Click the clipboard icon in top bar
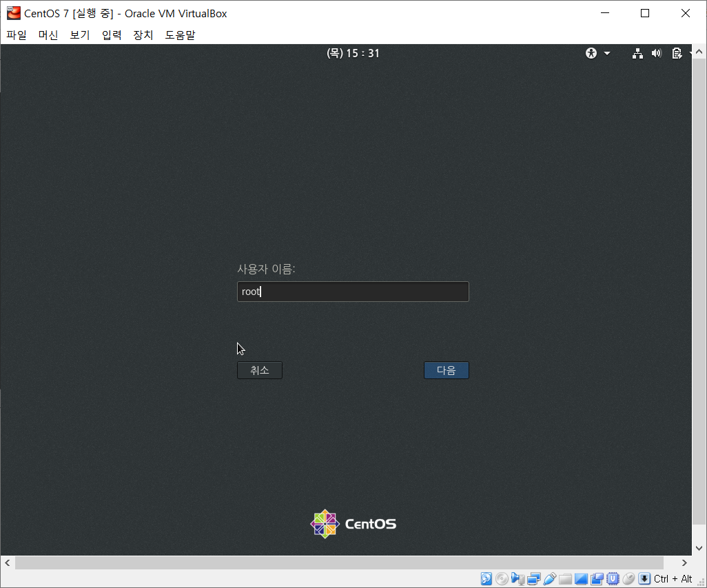707x588 pixels. (677, 53)
